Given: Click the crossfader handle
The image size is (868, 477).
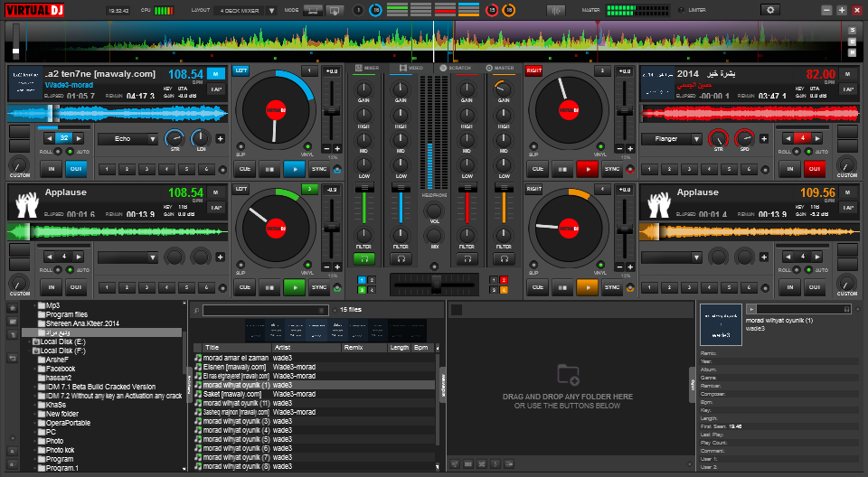Looking at the screenshot, I should click(x=436, y=285).
